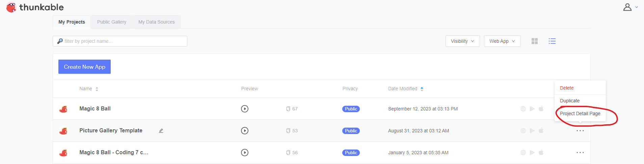Play live preview of Magic 8 Ball
This screenshot has width=644, height=164.
pos(245,109)
